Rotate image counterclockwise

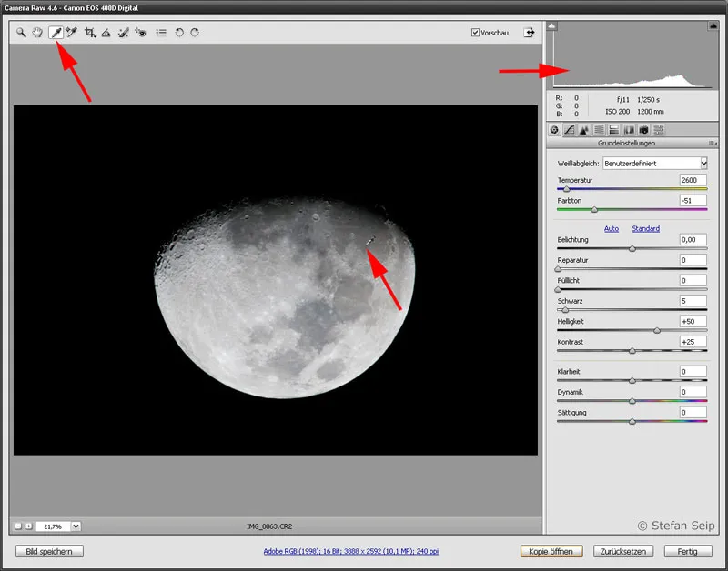pyautogui.click(x=179, y=33)
